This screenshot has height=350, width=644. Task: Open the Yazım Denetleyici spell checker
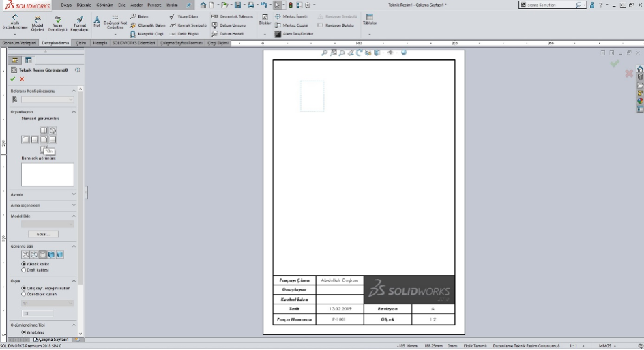(x=58, y=23)
